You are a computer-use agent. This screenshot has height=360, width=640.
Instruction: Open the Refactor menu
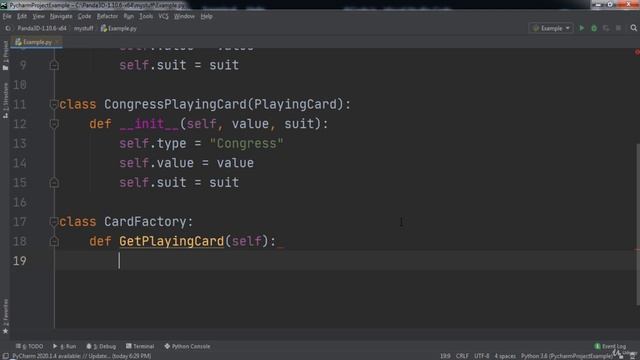click(107, 16)
